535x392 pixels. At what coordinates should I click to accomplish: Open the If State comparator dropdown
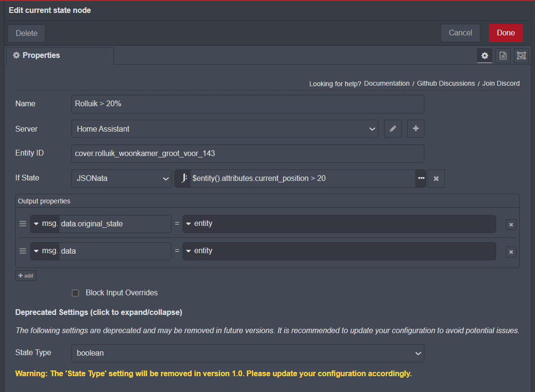[121, 179]
